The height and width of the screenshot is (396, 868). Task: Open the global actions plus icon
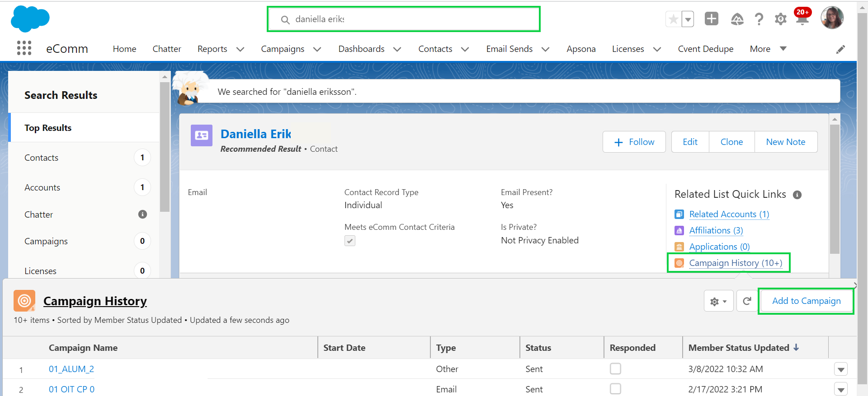point(712,19)
